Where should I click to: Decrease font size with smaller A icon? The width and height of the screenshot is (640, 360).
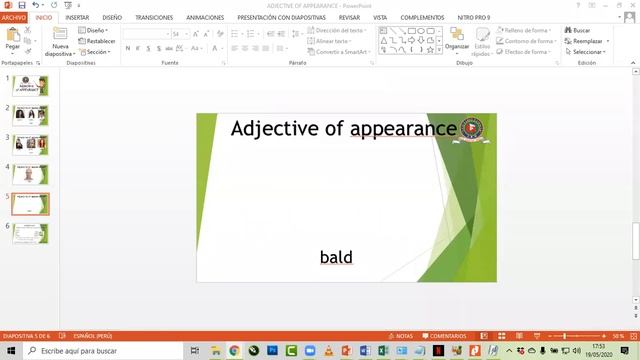(206, 34)
